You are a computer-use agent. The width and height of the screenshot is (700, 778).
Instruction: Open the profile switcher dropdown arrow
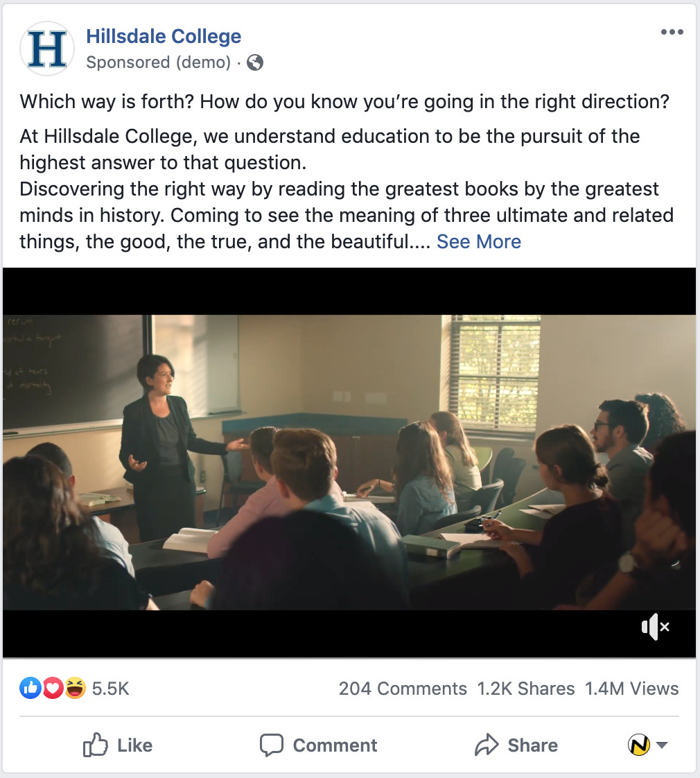pyautogui.click(x=662, y=745)
